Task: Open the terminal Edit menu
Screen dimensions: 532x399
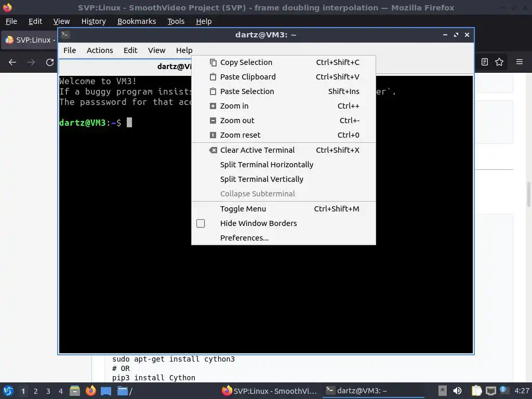Action: coord(130,50)
